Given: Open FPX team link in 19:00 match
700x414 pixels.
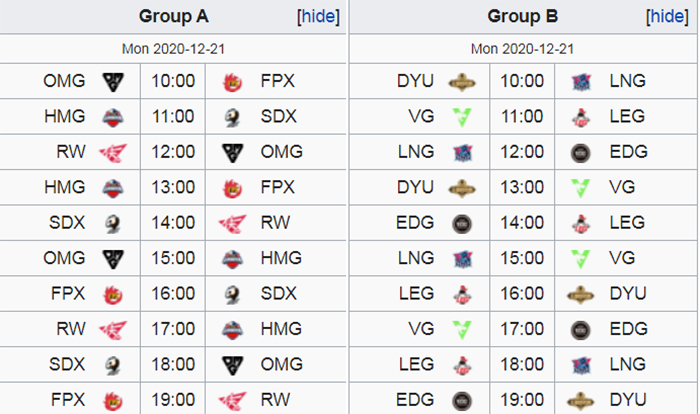Looking at the screenshot, I should click(x=68, y=399).
